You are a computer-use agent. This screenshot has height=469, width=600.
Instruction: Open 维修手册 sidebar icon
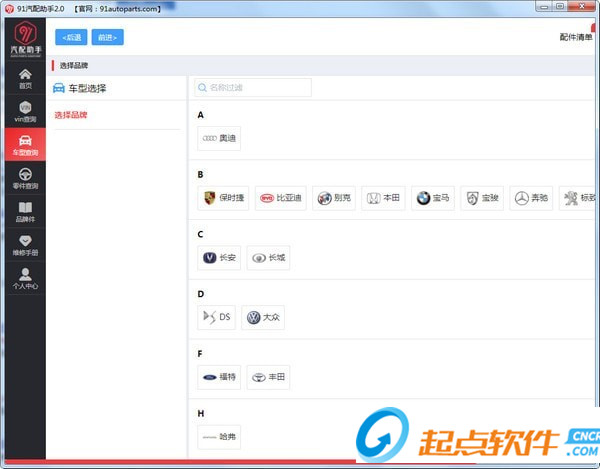(x=25, y=245)
